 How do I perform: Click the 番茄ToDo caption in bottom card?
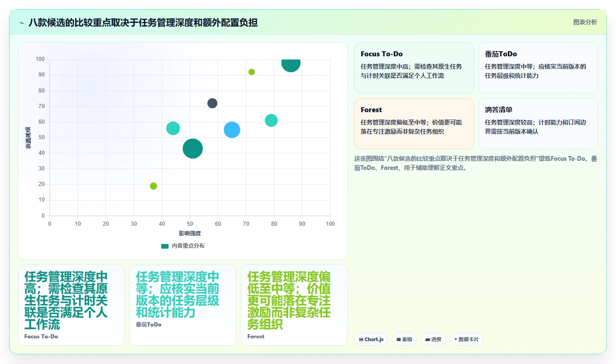tap(148, 324)
